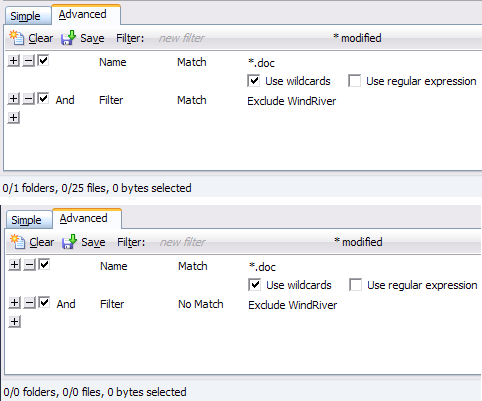
Task: Uncheck Use wildcards in the top panel
Action: 254,81
